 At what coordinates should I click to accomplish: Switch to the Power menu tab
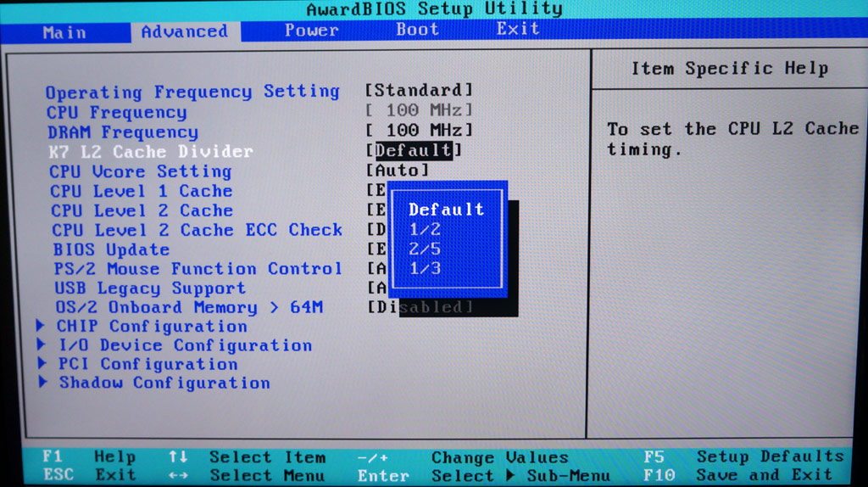(311, 30)
